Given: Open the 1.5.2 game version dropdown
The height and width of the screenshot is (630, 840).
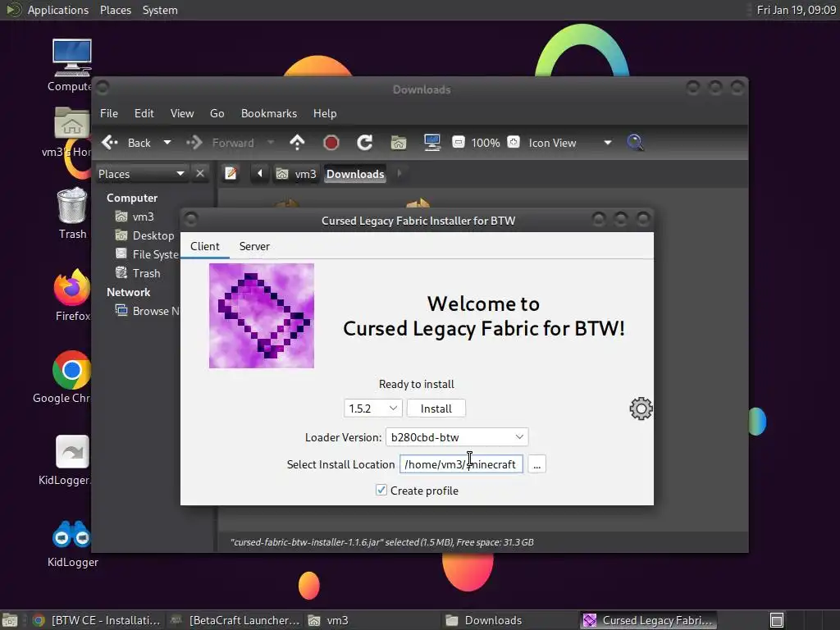Looking at the screenshot, I should click(372, 409).
